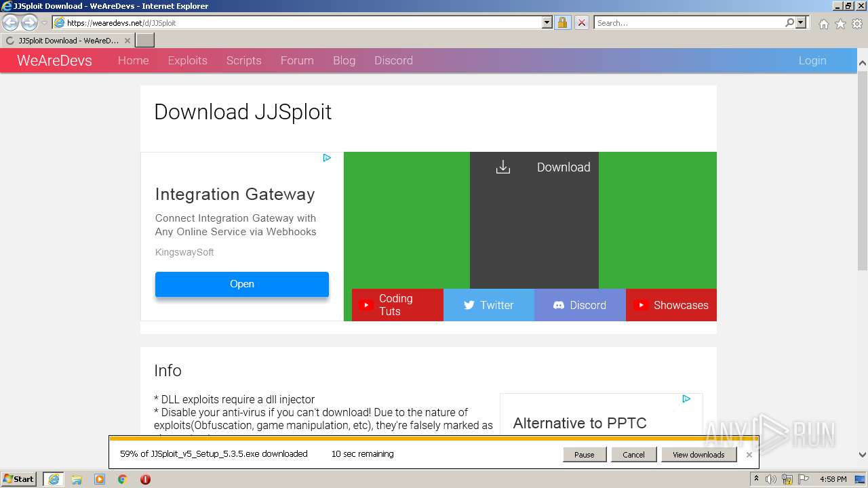Image resolution: width=868 pixels, height=488 pixels.
Task: Click the Download JJSploit heading
Action: 243,112
